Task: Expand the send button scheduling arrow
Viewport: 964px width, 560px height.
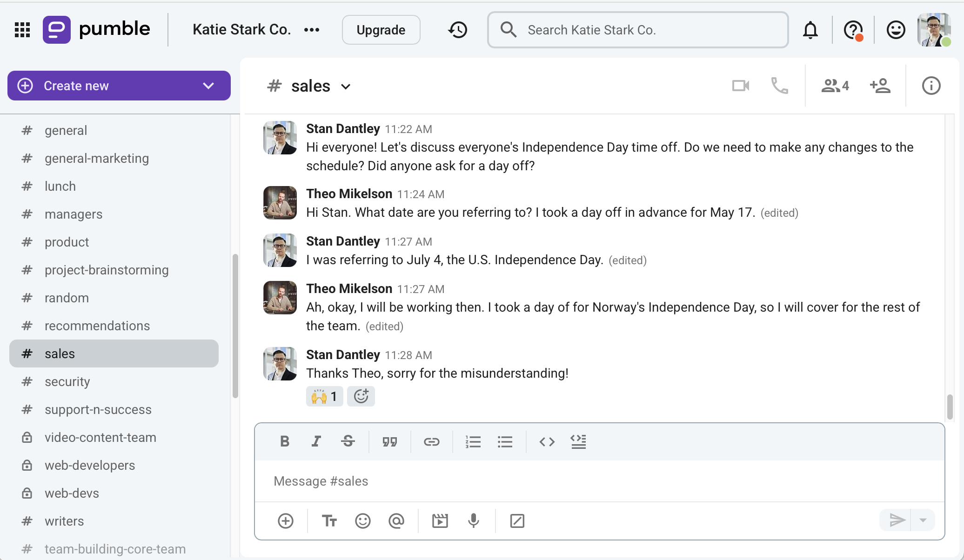Action: pyautogui.click(x=924, y=520)
